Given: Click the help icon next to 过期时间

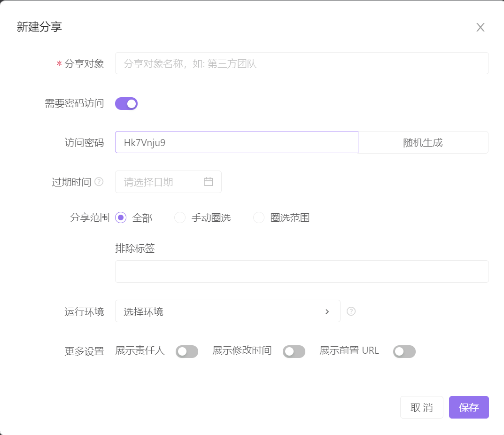Looking at the screenshot, I should [x=99, y=182].
